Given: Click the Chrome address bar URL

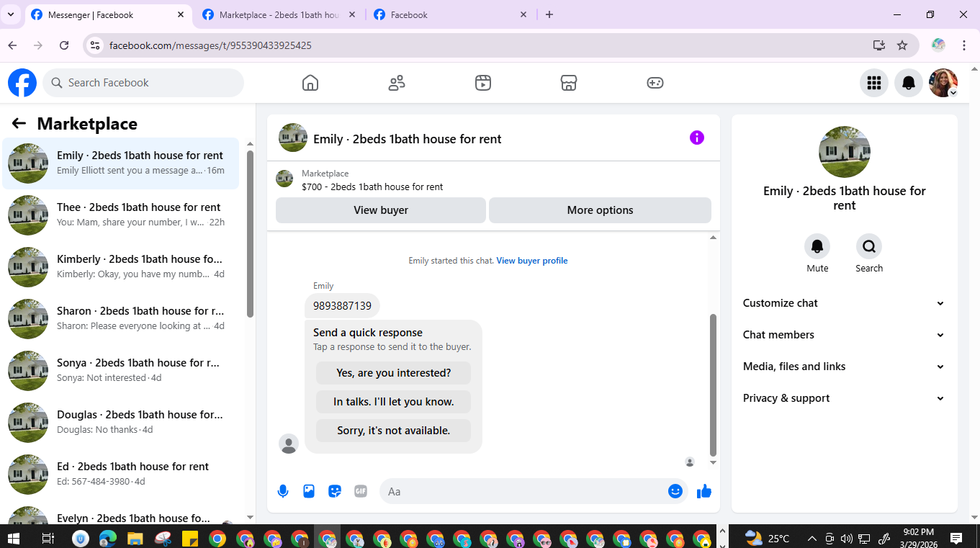Looking at the screenshot, I should point(210,45).
